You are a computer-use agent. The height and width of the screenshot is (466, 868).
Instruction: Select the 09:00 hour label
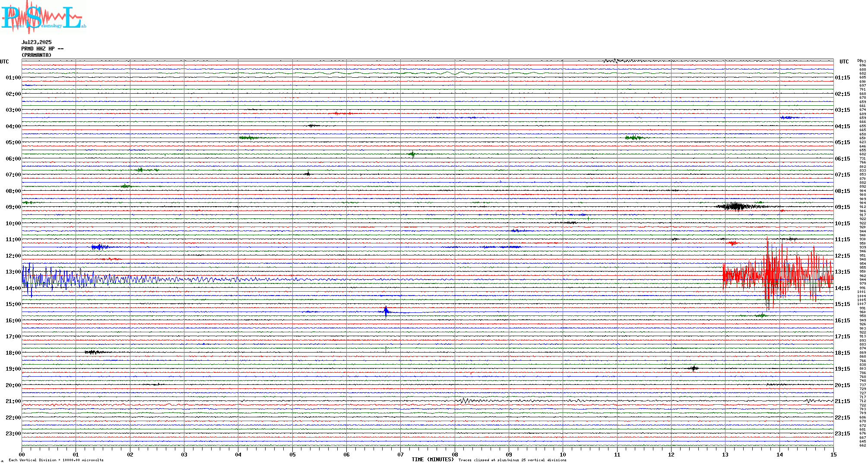(x=13, y=207)
